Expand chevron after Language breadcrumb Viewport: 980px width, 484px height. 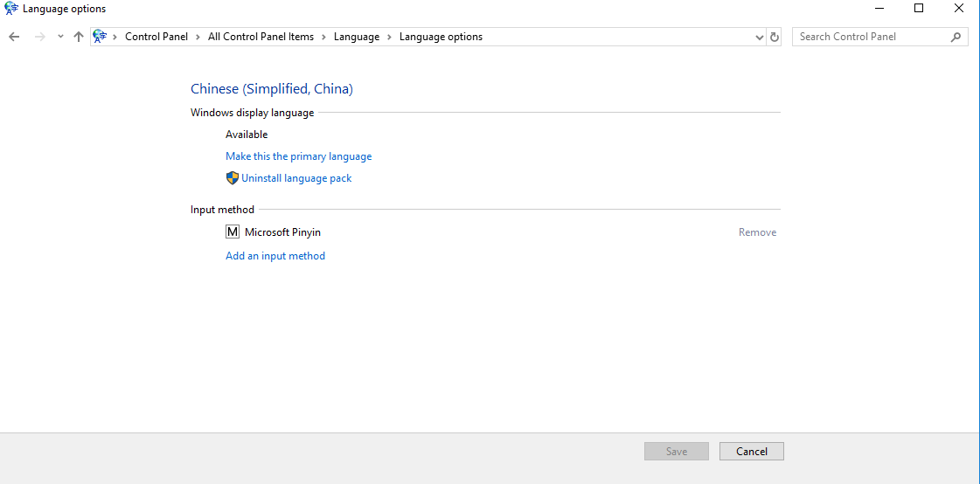click(389, 37)
